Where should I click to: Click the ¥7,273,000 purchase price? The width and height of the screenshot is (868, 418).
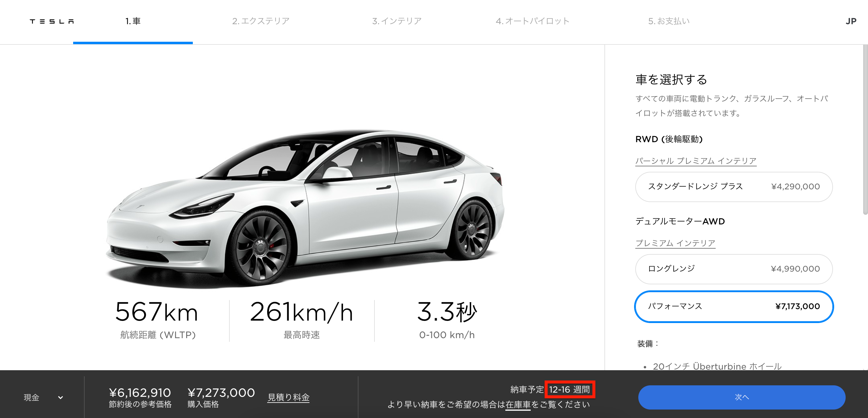(x=221, y=393)
